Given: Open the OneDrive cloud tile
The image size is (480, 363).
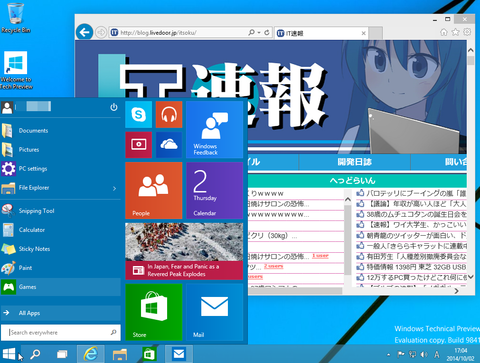Looking at the screenshot, I should (x=169, y=145).
